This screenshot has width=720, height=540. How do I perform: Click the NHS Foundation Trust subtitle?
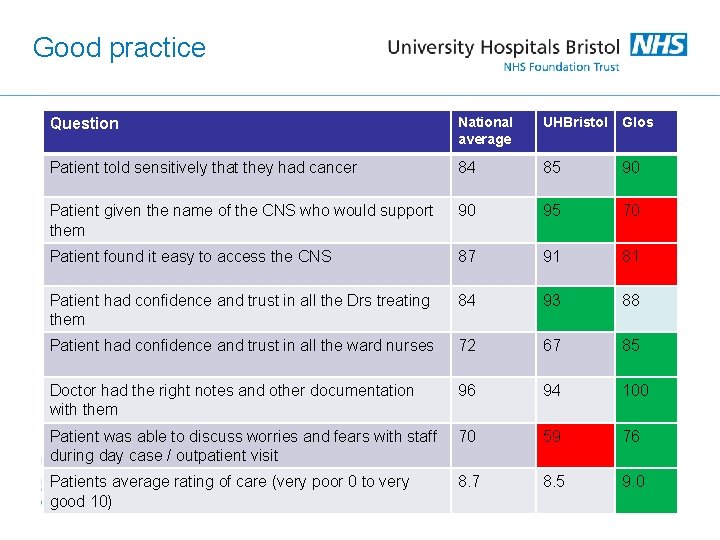point(561,67)
